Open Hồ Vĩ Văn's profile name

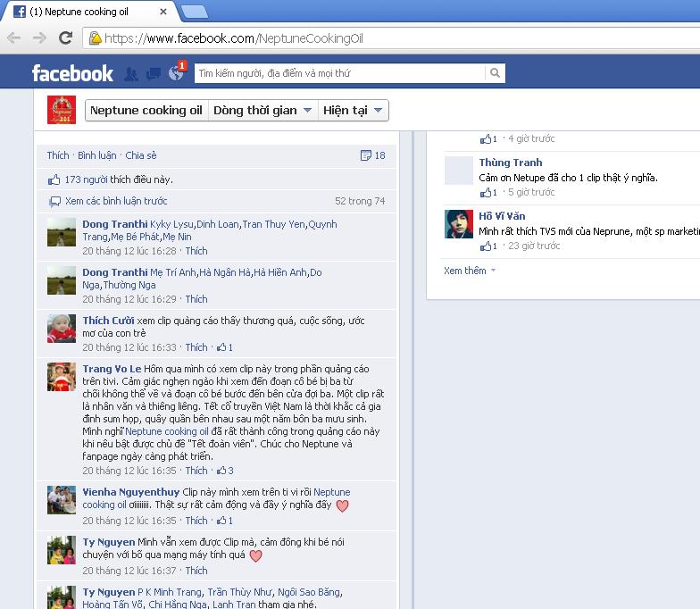tap(502, 216)
